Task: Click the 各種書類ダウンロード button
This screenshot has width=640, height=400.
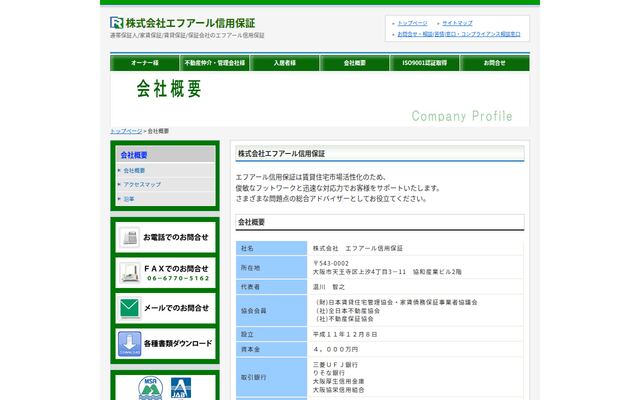Action: point(165,344)
